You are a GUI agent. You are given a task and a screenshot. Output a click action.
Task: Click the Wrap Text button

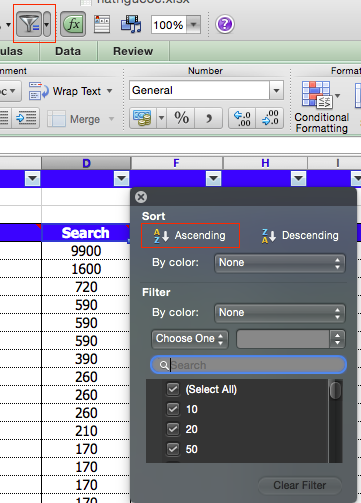tap(65, 91)
